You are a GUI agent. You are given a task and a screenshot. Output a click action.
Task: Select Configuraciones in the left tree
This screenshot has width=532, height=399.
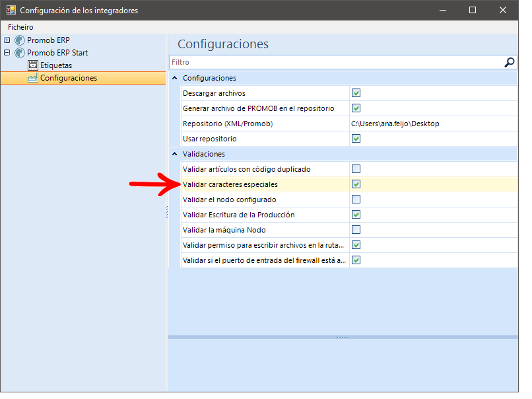pyautogui.click(x=69, y=78)
